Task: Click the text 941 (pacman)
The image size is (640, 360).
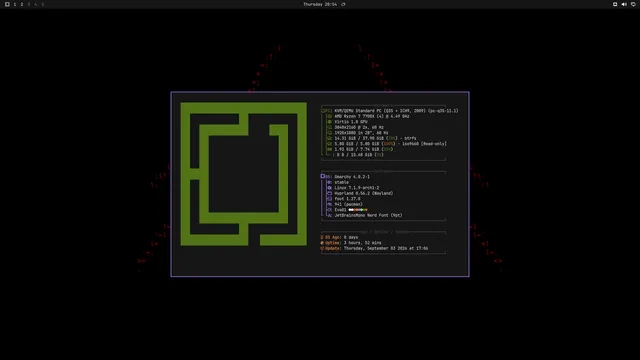Action: (348, 204)
